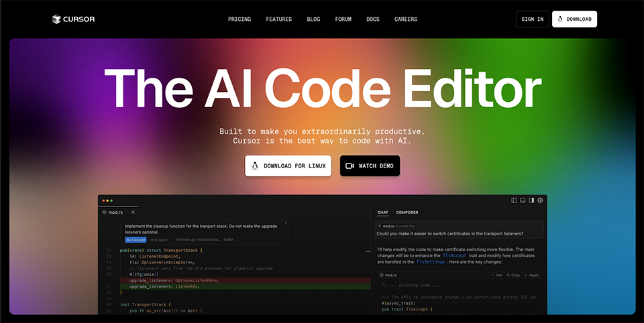The height and width of the screenshot is (323, 644).
Task: Select the Chat tab
Action: [382, 212]
